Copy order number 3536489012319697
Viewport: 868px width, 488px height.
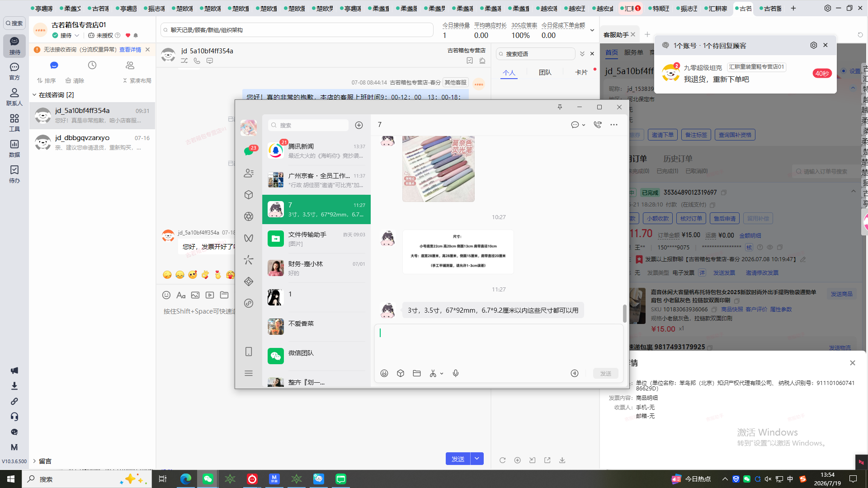click(x=724, y=192)
